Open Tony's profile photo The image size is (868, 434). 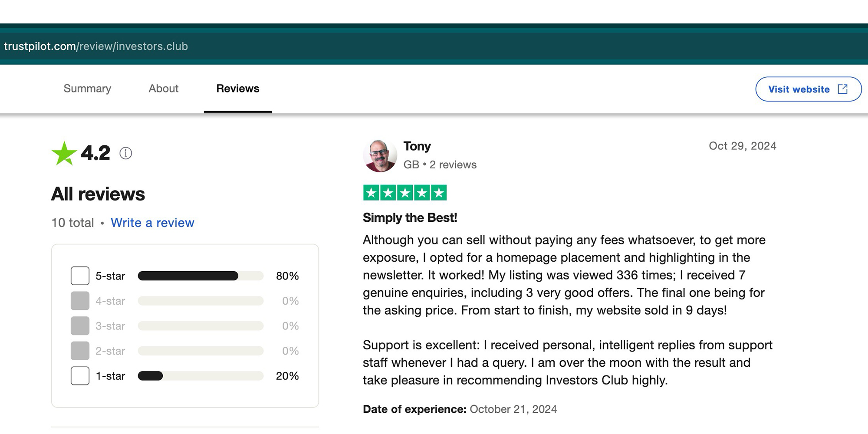click(x=380, y=156)
